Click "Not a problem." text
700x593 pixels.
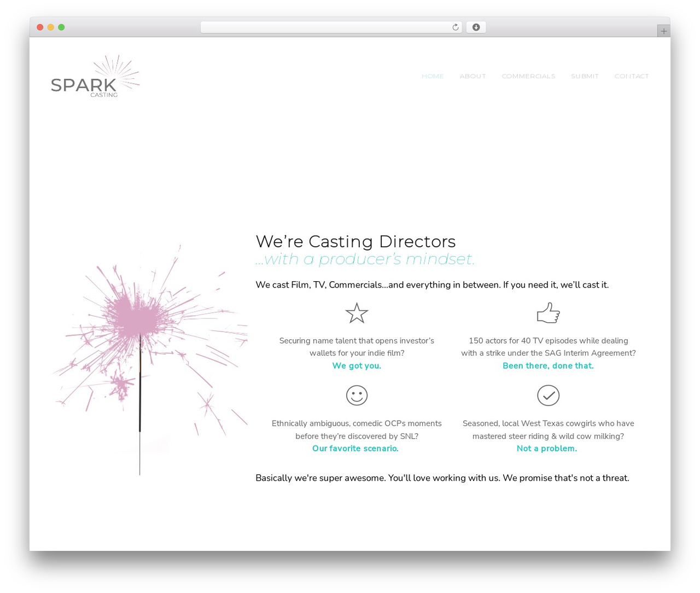[547, 448]
